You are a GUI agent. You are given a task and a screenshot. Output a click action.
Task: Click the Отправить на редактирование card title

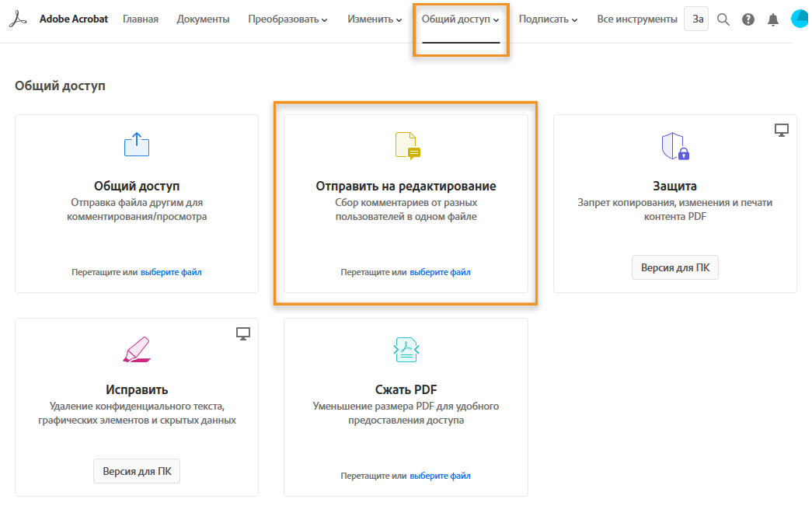(x=406, y=187)
